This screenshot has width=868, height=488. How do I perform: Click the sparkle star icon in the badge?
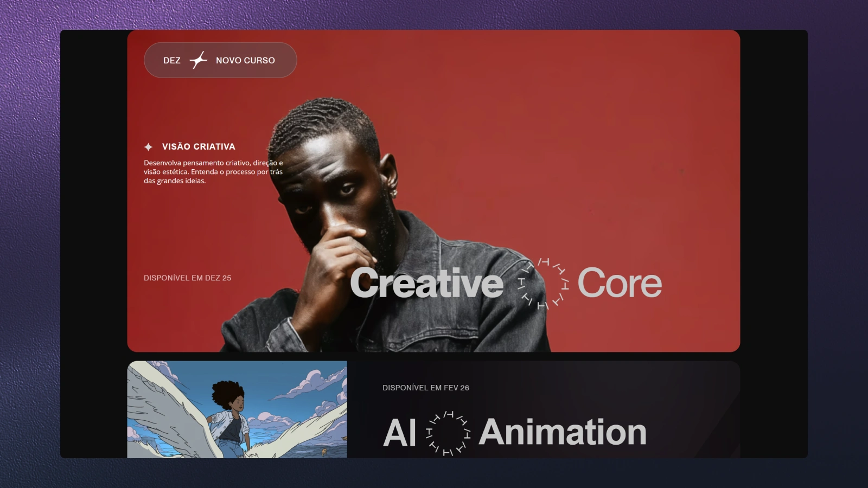pos(198,60)
